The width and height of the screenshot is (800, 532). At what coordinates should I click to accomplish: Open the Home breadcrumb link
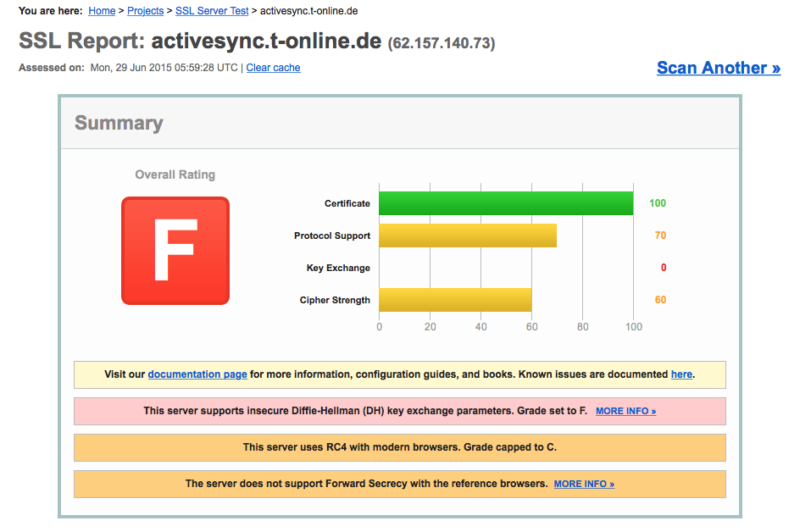(x=102, y=11)
